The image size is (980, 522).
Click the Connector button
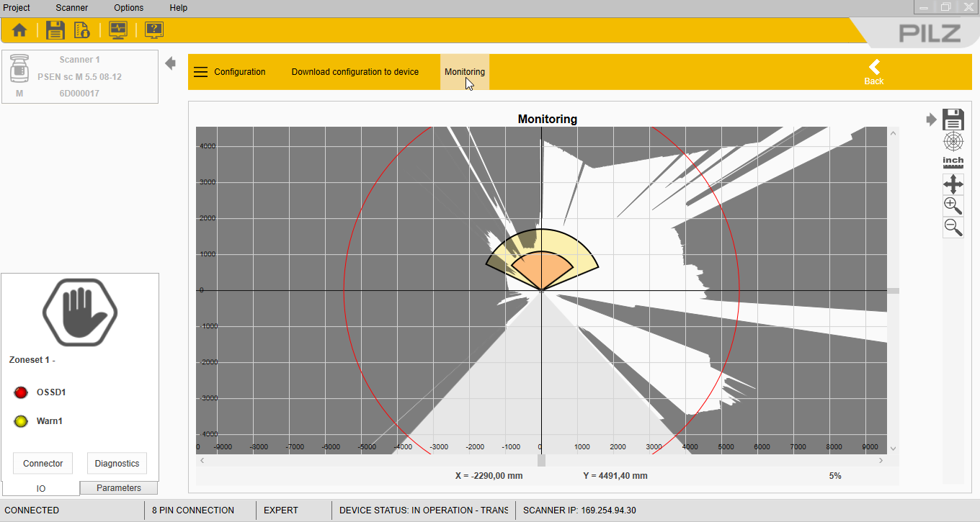(43, 464)
